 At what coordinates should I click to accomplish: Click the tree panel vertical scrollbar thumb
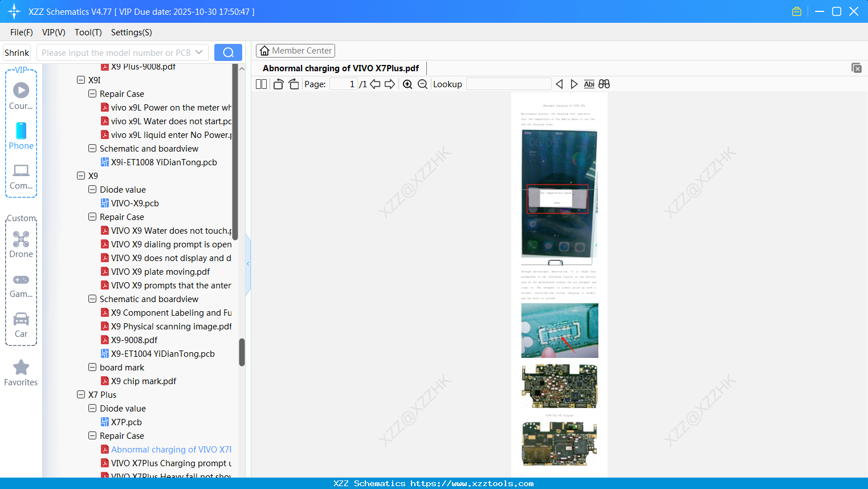242,352
